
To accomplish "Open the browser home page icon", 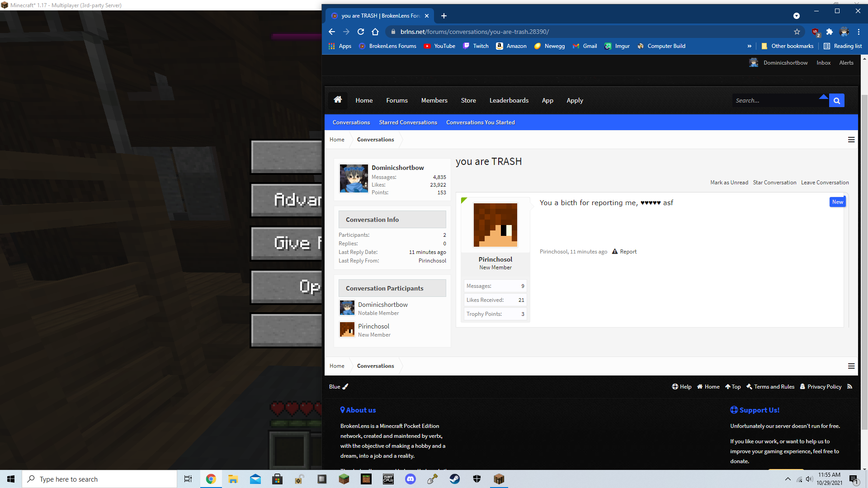I will click(375, 32).
